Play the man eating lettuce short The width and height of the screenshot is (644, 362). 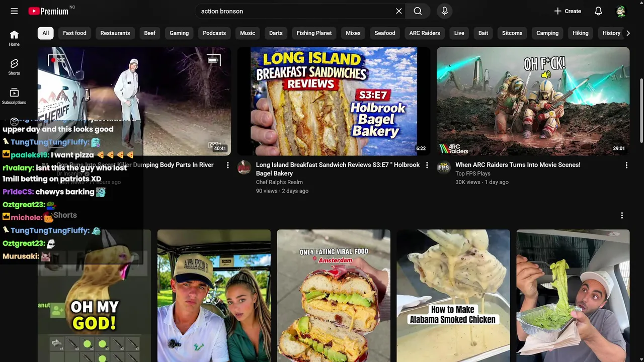573,296
